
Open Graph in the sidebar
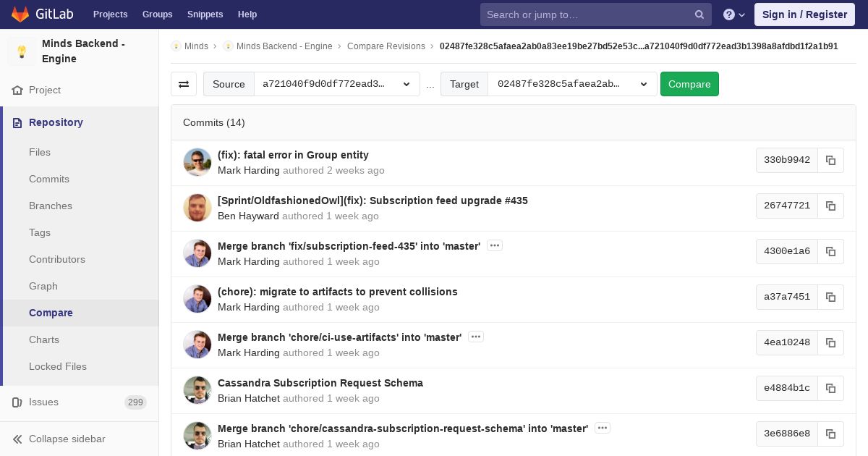[43, 286]
